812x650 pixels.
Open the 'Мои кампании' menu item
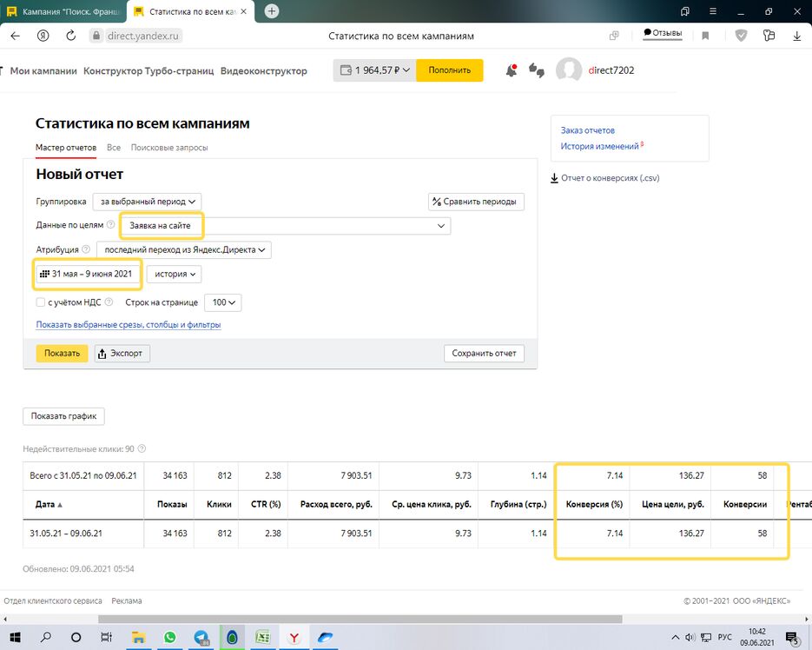point(43,71)
